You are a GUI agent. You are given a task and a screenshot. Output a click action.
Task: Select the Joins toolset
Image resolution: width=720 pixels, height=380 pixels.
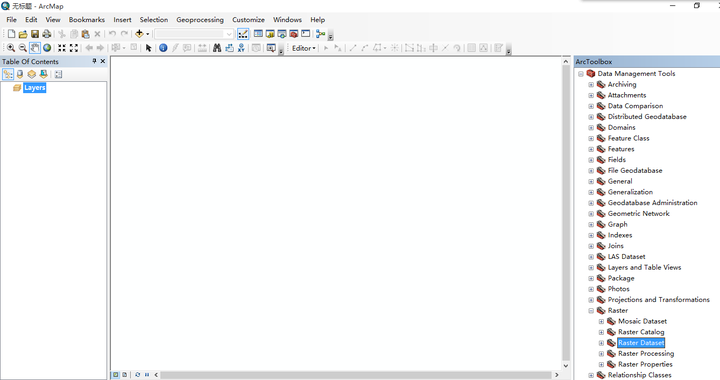[x=615, y=246]
